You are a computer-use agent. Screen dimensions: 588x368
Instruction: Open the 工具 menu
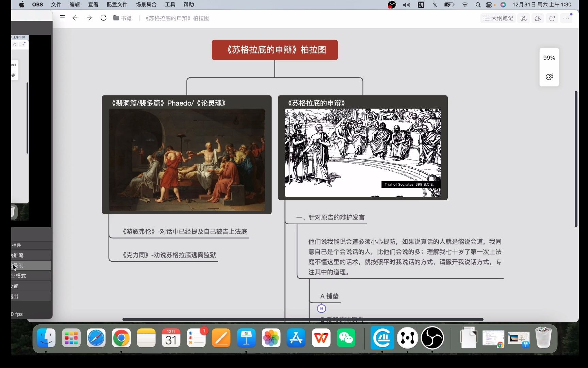click(170, 4)
